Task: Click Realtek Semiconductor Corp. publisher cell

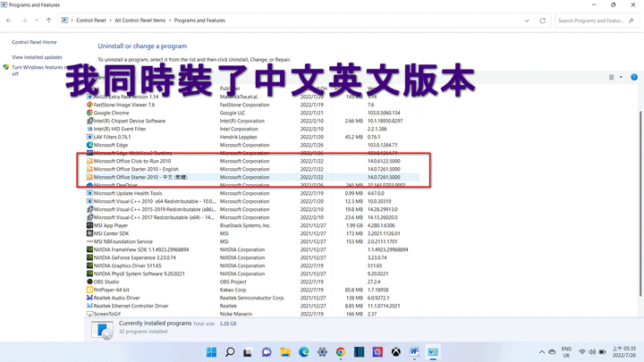Action: click(251, 298)
